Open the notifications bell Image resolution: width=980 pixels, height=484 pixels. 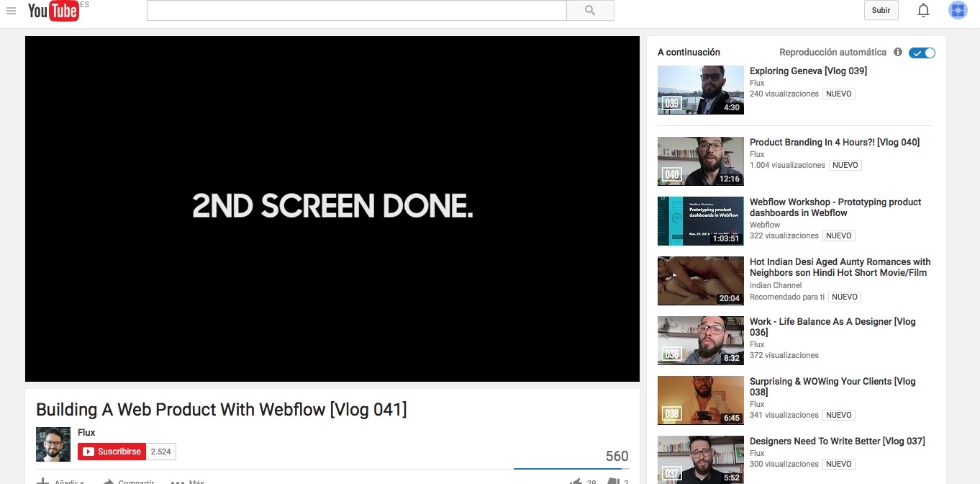tap(923, 10)
